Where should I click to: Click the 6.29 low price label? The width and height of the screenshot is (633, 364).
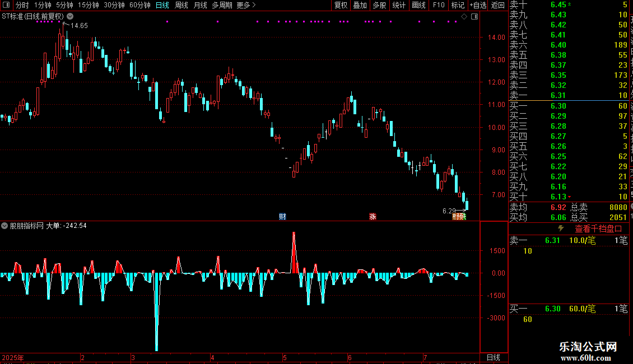pos(449,211)
